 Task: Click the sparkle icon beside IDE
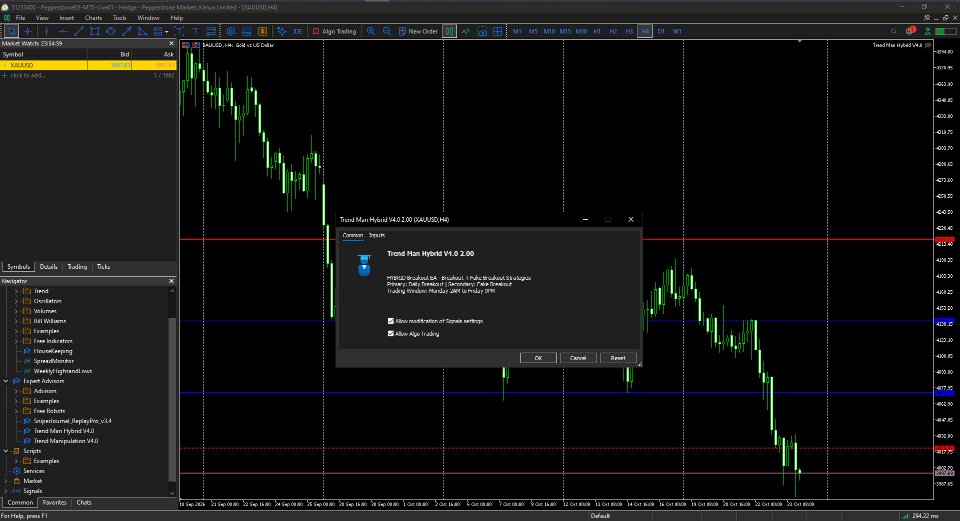tap(282, 31)
